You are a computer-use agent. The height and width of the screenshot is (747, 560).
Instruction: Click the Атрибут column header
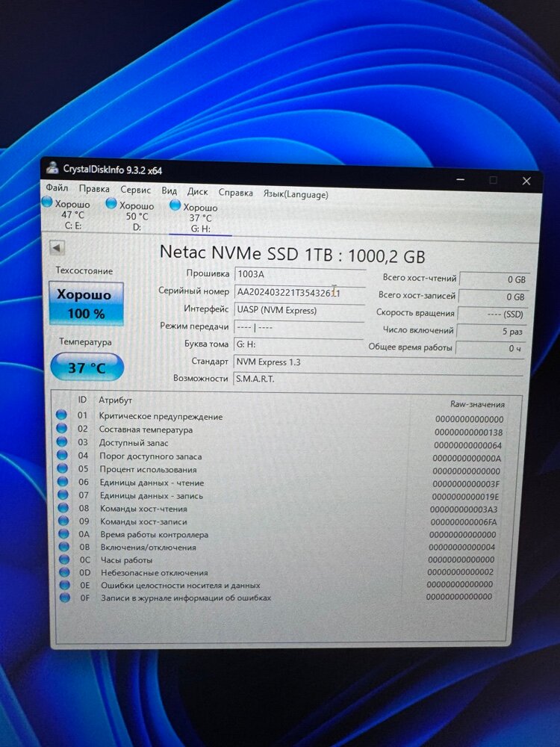click(x=115, y=400)
